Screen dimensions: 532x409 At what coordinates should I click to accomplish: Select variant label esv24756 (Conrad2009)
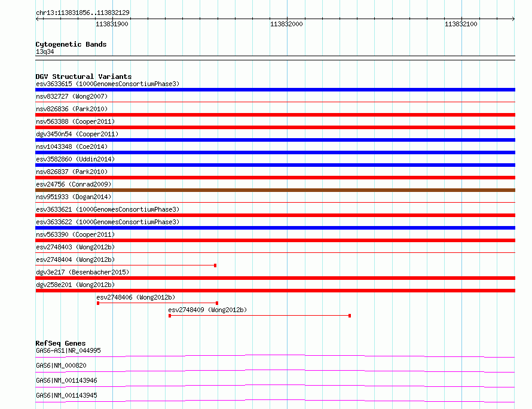tap(74, 184)
